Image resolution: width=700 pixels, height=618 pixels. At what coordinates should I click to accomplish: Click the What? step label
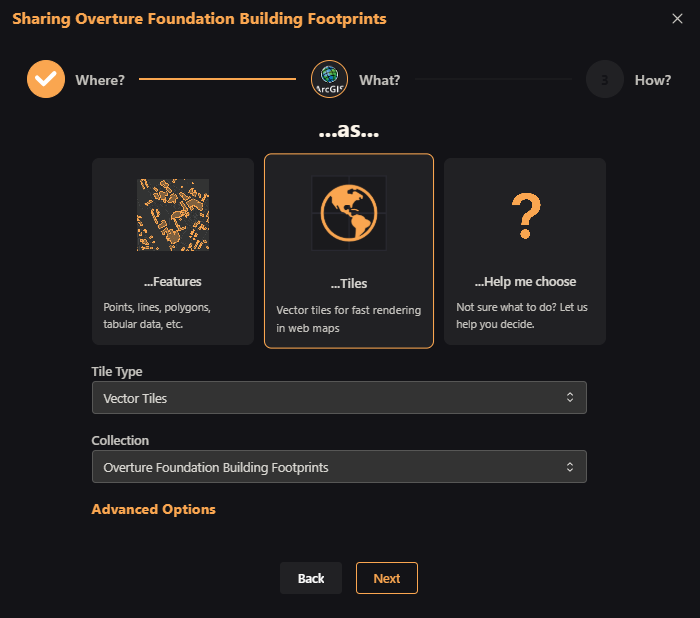379,80
